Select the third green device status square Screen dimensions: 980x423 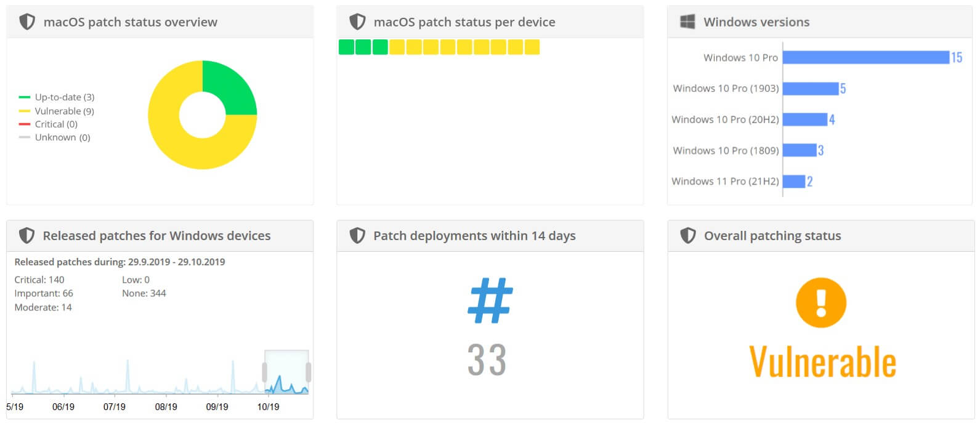point(380,47)
